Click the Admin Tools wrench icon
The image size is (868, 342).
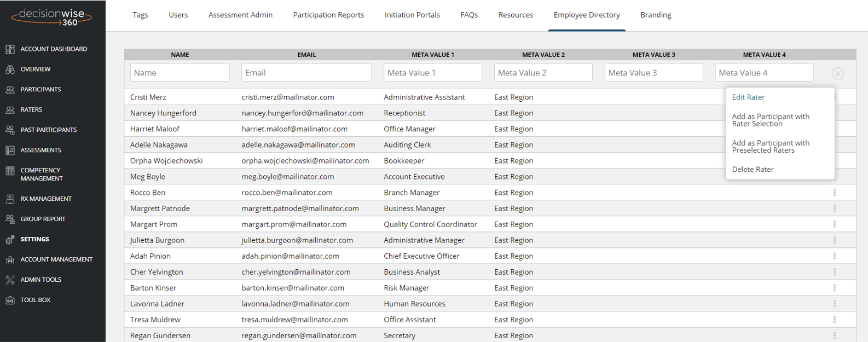click(10, 280)
